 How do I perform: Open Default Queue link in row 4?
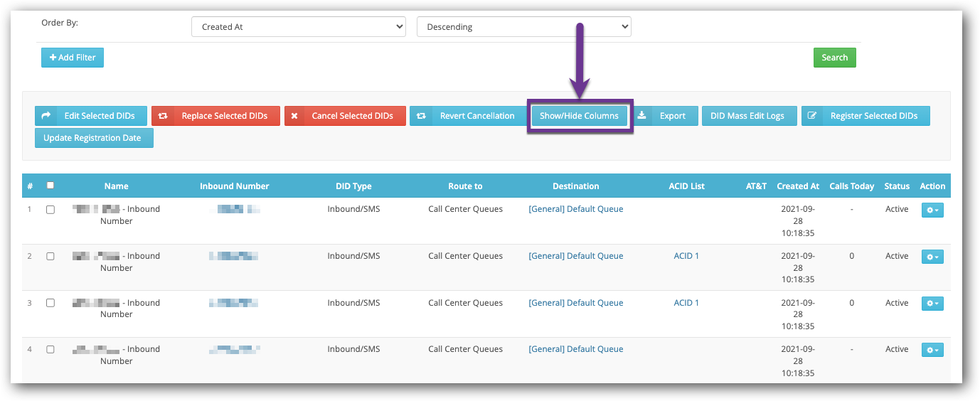click(x=576, y=349)
